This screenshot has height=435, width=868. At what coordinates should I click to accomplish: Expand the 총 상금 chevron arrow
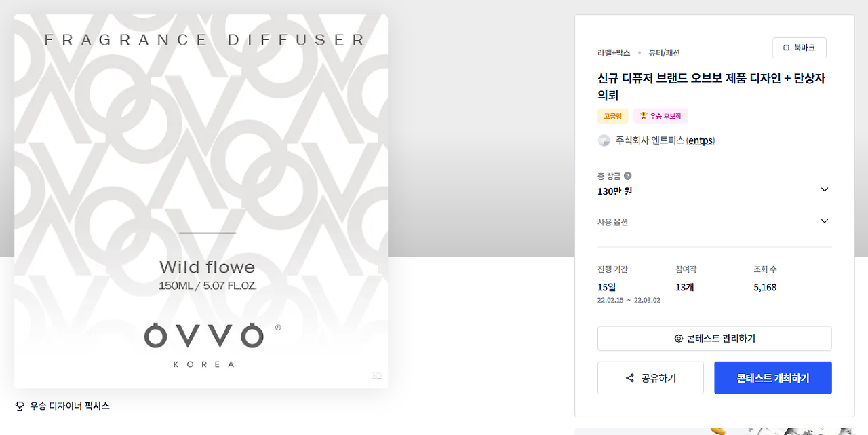pyautogui.click(x=825, y=189)
